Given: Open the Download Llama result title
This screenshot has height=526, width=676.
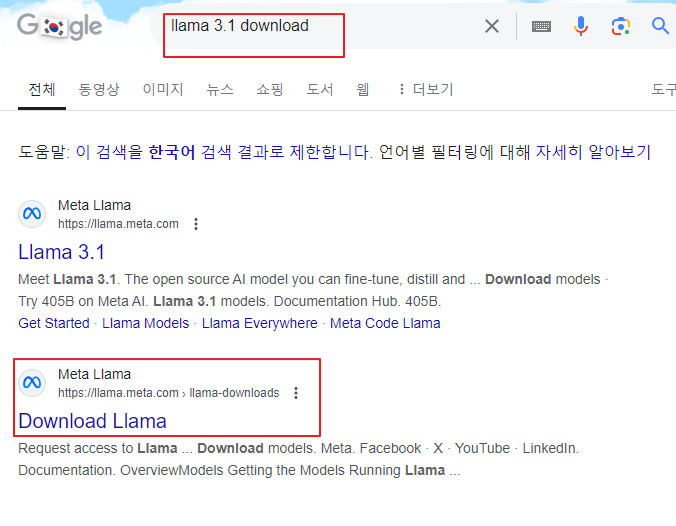Looking at the screenshot, I should click(x=92, y=421).
